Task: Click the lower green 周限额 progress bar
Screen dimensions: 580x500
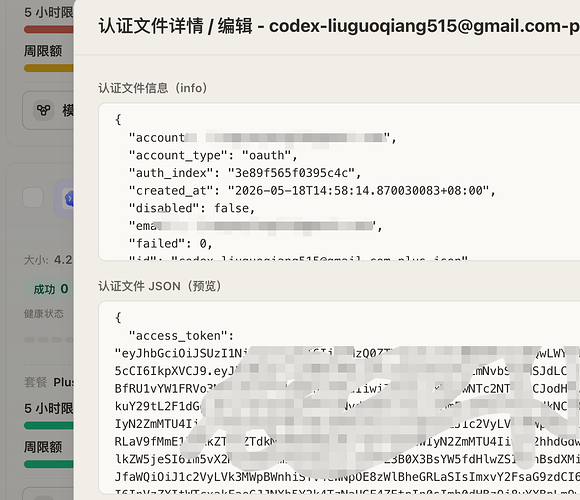Action: point(49,464)
